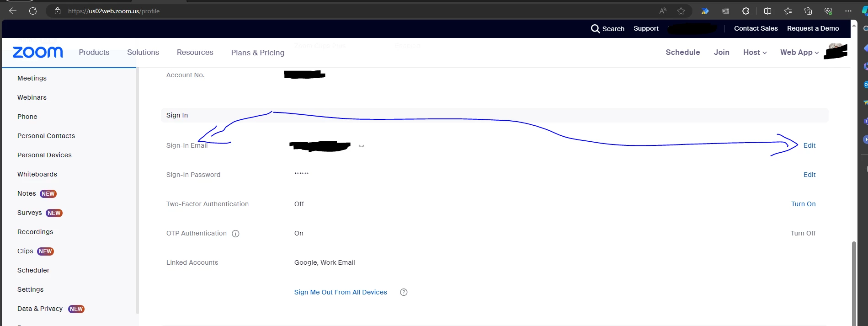Open Data & Privacy in the sidebar

(40, 309)
